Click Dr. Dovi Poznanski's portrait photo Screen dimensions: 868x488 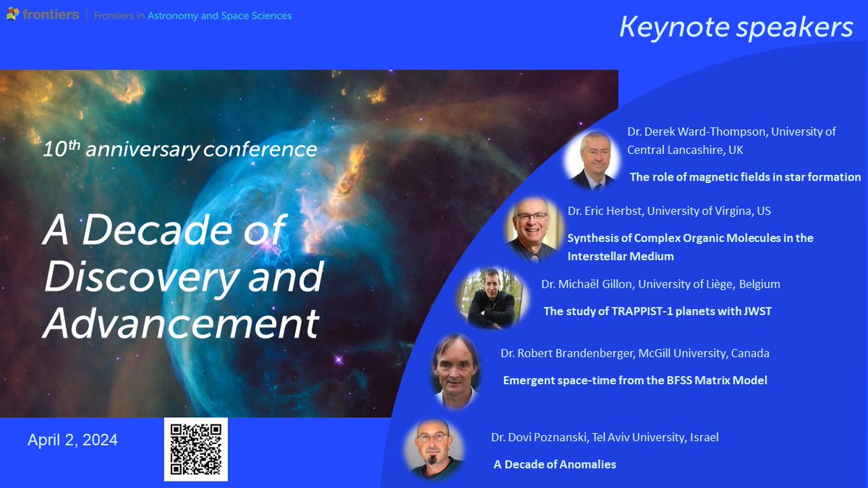pyautogui.click(x=434, y=448)
